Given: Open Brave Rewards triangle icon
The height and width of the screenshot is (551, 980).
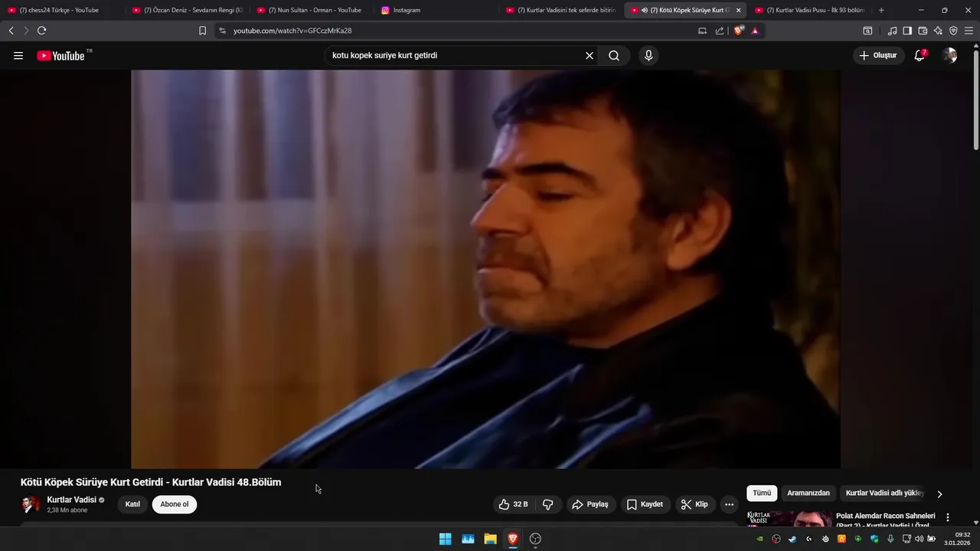Looking at the screenshot, I should tap(755, 31).
